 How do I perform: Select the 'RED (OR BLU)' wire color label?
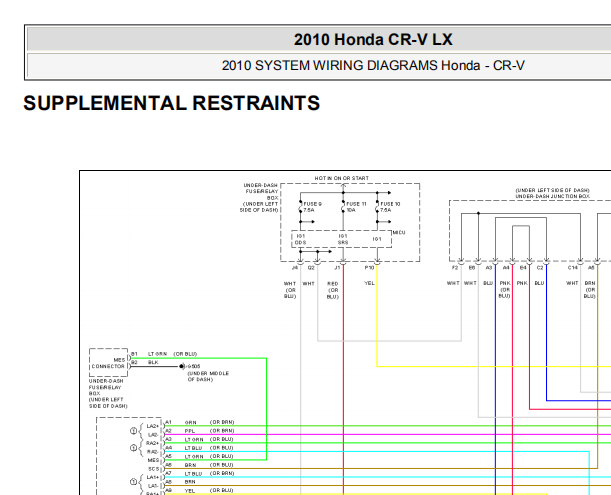pos(332,290)
